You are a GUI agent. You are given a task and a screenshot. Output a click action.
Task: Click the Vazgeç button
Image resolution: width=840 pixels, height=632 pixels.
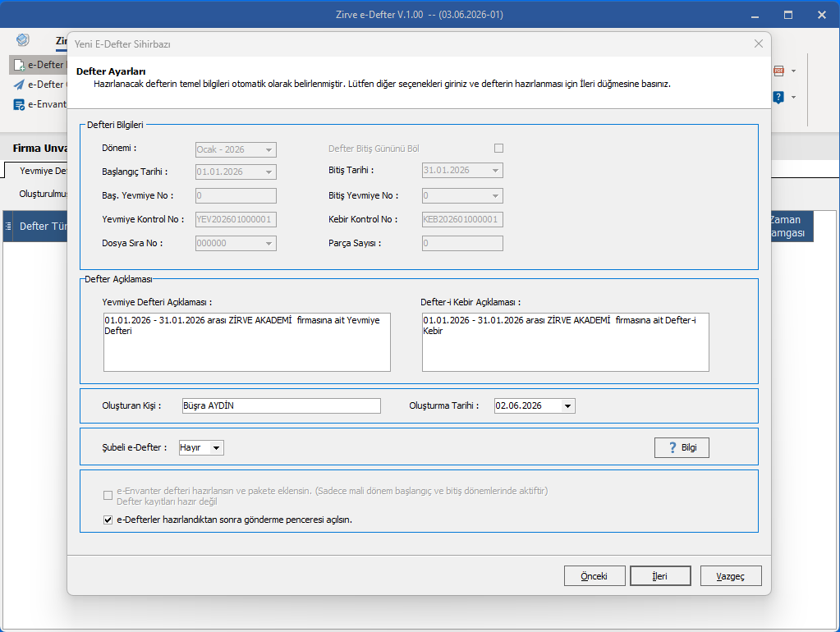(731, 576)
